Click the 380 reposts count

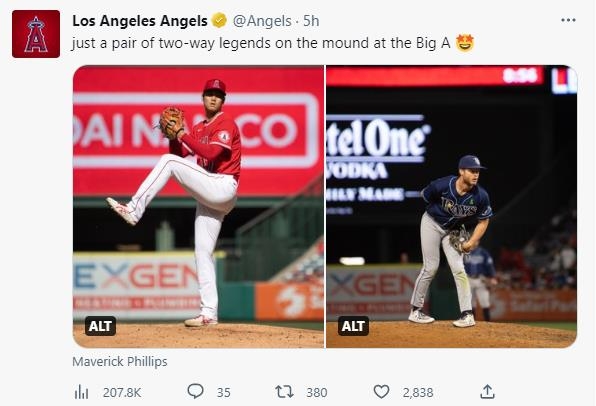pyautogui.click(x=317, y=392)
